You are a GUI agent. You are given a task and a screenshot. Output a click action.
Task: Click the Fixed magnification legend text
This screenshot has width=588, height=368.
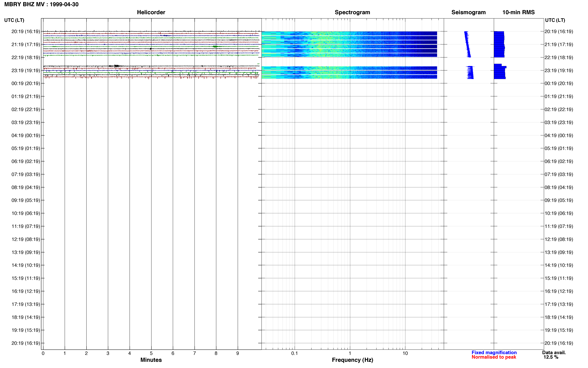(x=494, y=352)
